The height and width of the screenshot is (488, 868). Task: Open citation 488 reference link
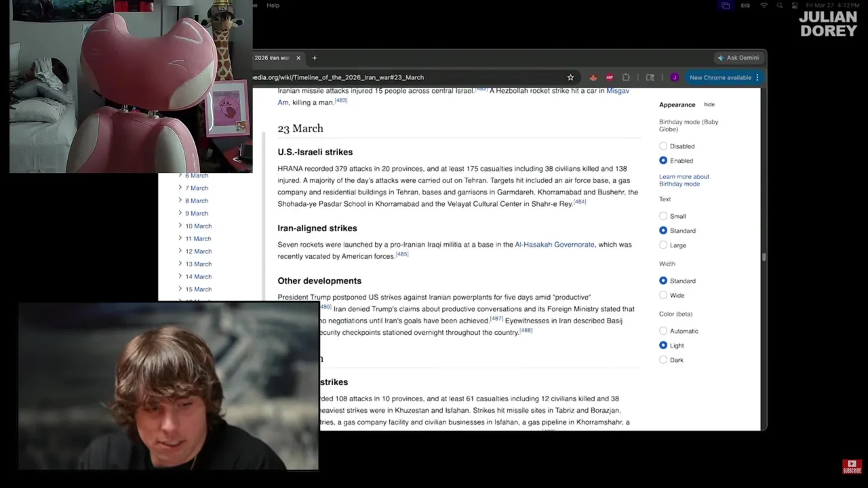[526, 330]
